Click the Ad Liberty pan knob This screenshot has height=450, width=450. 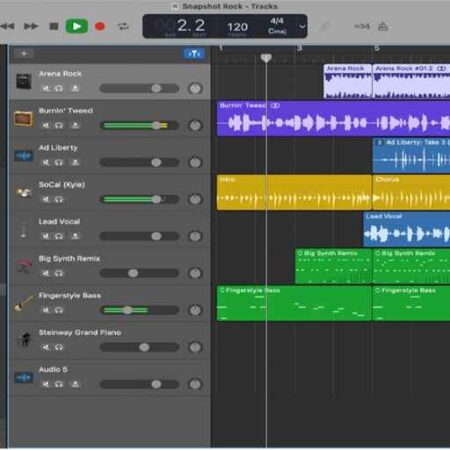coord(195,162)
